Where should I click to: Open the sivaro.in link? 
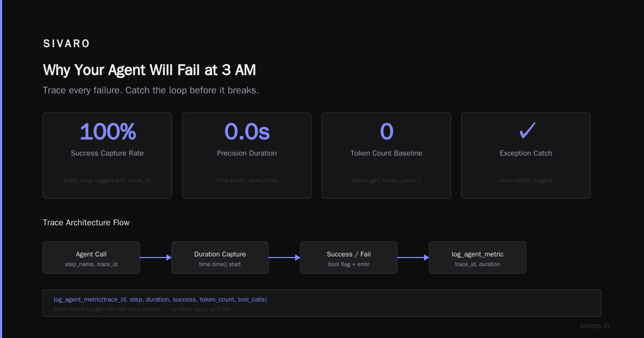(x=595, y=326)
